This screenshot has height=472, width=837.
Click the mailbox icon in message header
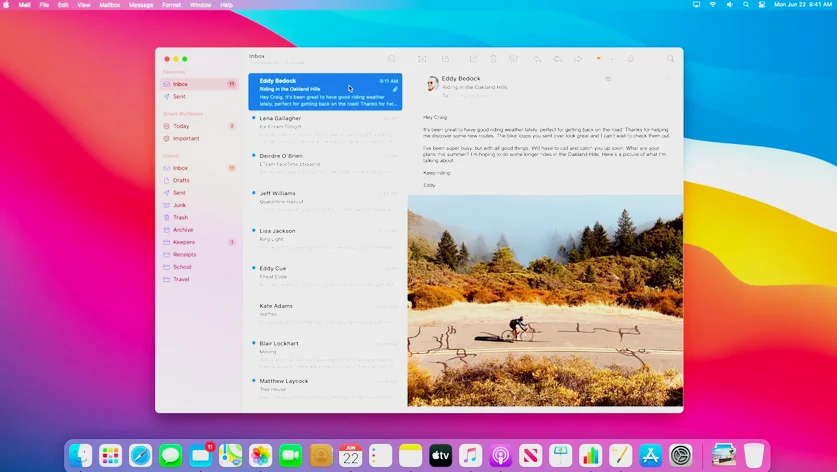608,79
